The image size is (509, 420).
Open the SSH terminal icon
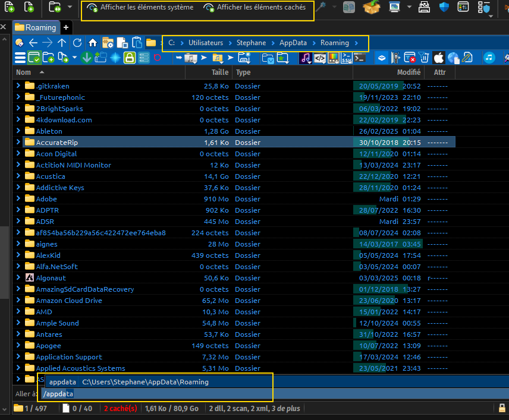pos(346,58)
